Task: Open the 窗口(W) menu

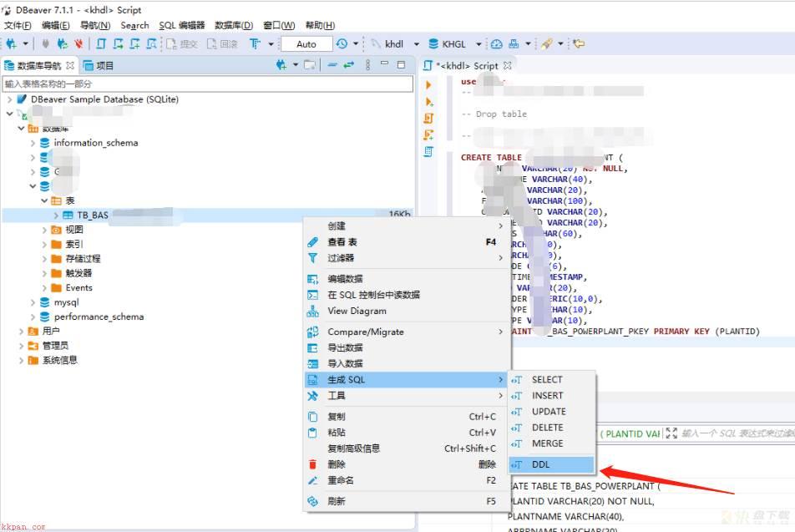Action: (x=279, y=25)
